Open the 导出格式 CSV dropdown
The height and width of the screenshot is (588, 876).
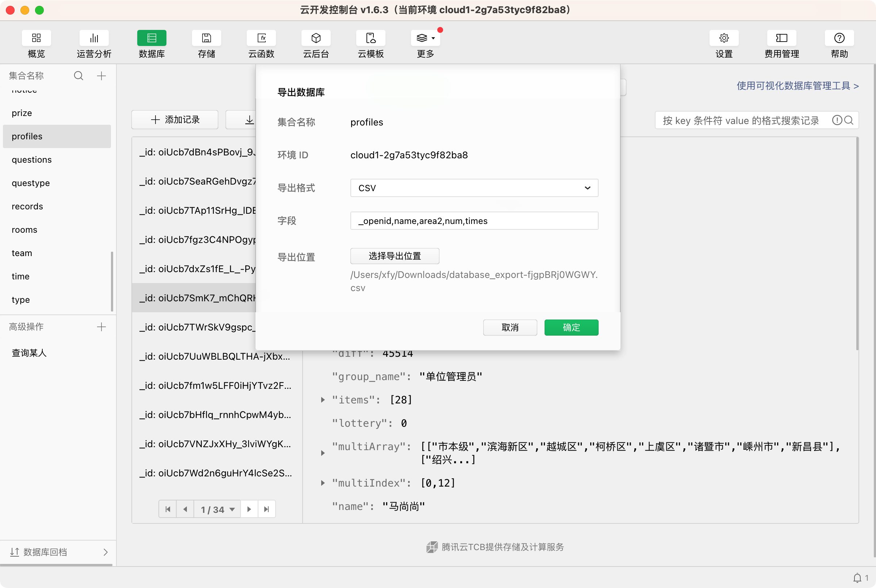pyautogui.click(x=474, y=188)
